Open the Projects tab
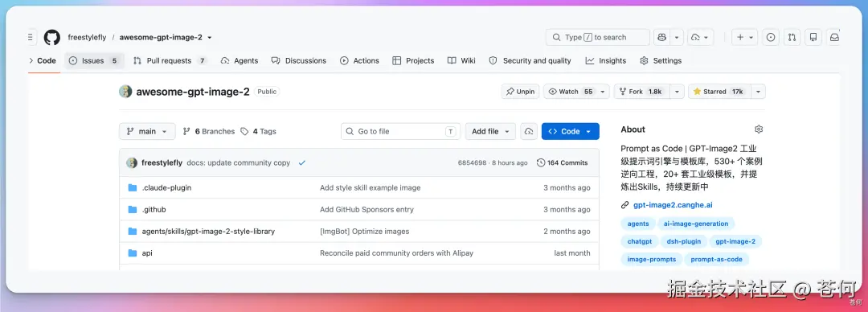 coord(413,61)
